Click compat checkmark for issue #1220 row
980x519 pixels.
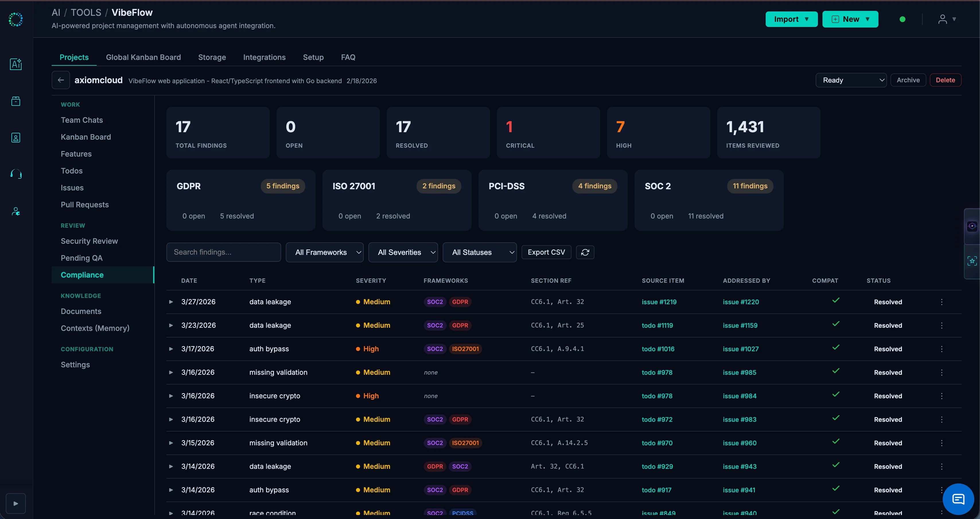point(836,301)
